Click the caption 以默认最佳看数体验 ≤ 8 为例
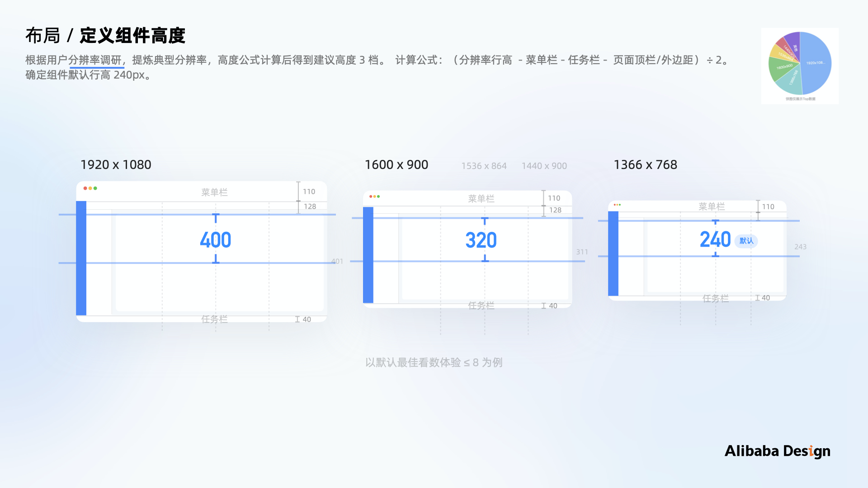868x488 pixels. point(434,362)
